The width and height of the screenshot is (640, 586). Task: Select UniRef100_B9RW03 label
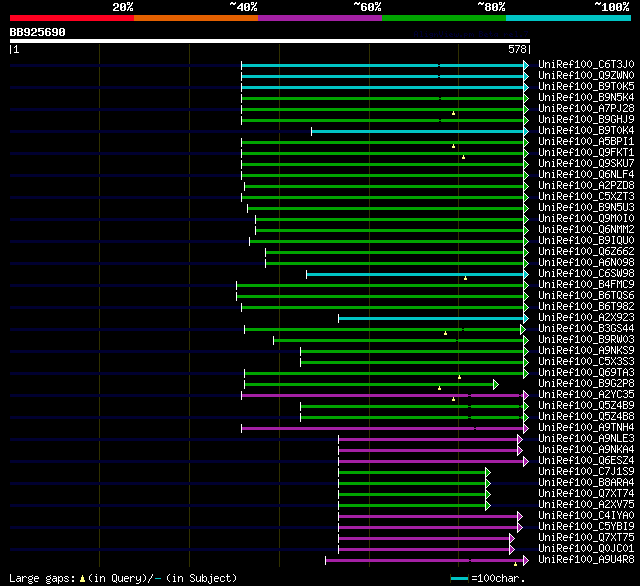[x=586, y=340]
